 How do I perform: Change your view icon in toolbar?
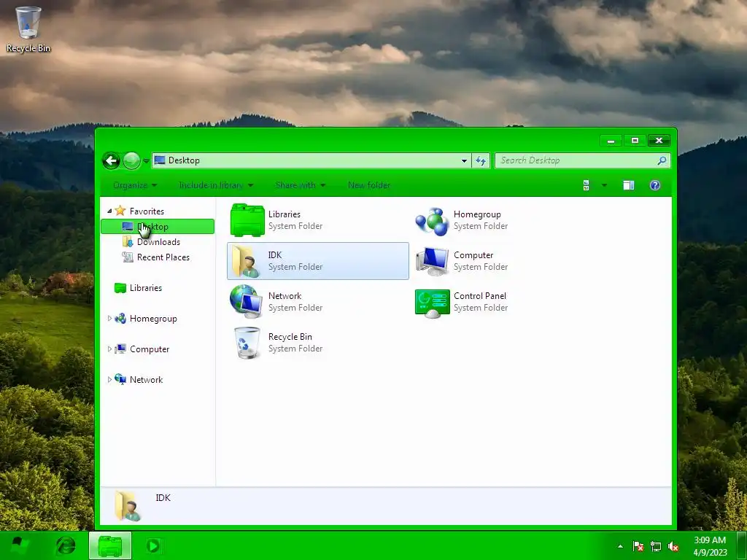click(587, 185)
